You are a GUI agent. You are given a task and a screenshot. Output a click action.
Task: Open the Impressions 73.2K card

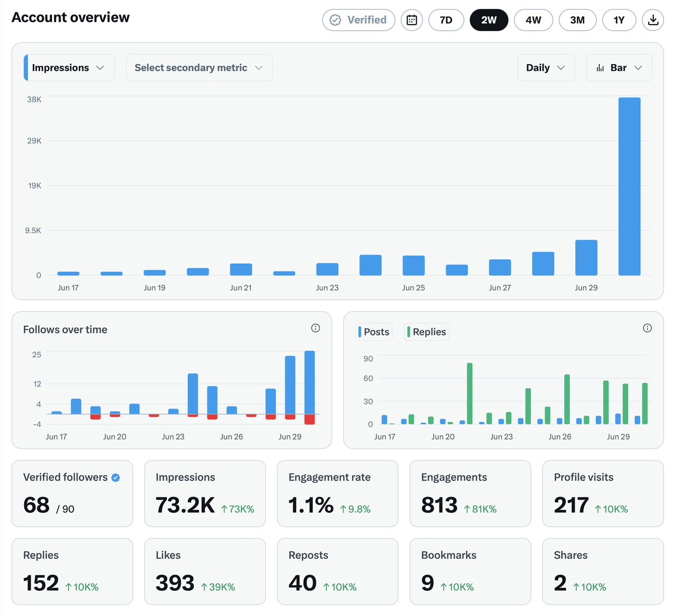pos(205,494)
